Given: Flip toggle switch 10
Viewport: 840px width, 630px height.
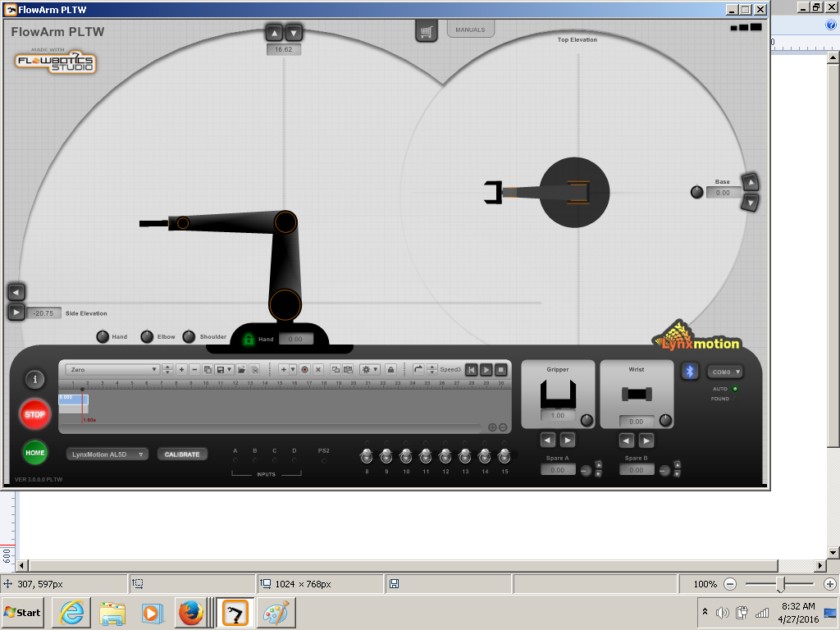Looking at the screenshot, I should click(x=406, y=456).
